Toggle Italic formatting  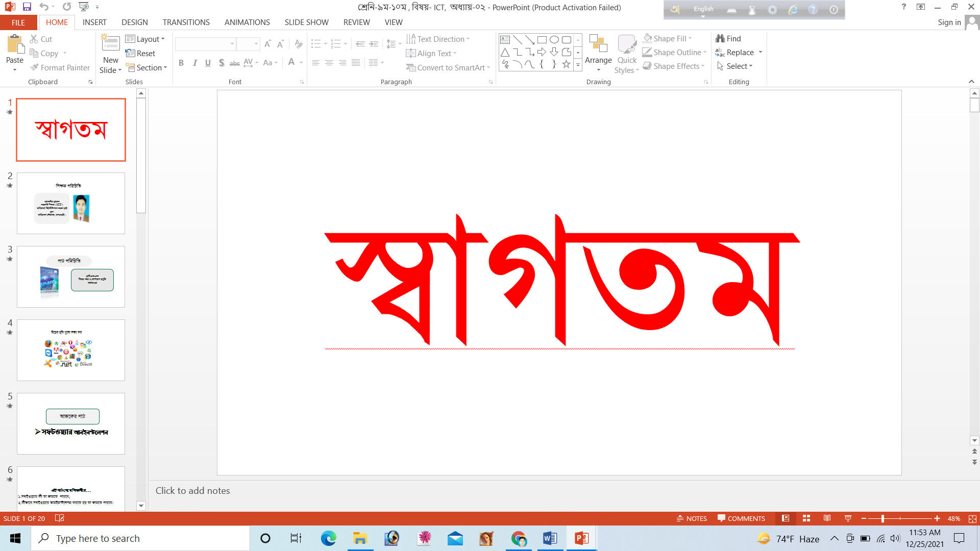click(194, 63)
